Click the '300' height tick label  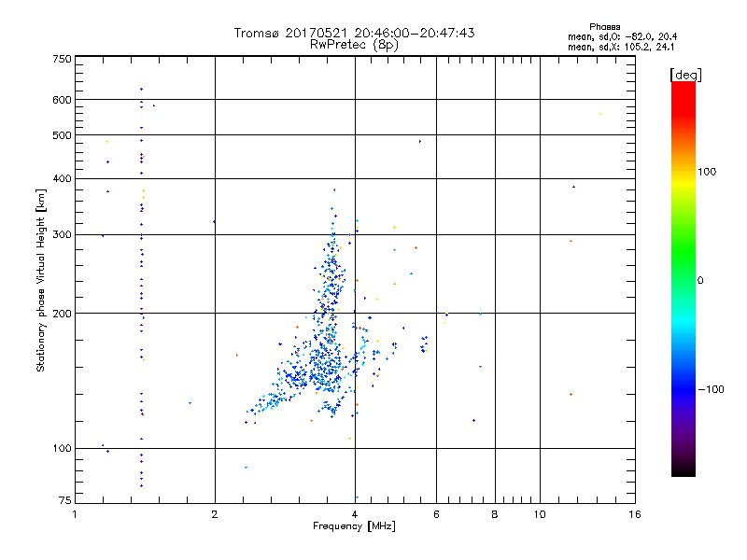[62, 234]
